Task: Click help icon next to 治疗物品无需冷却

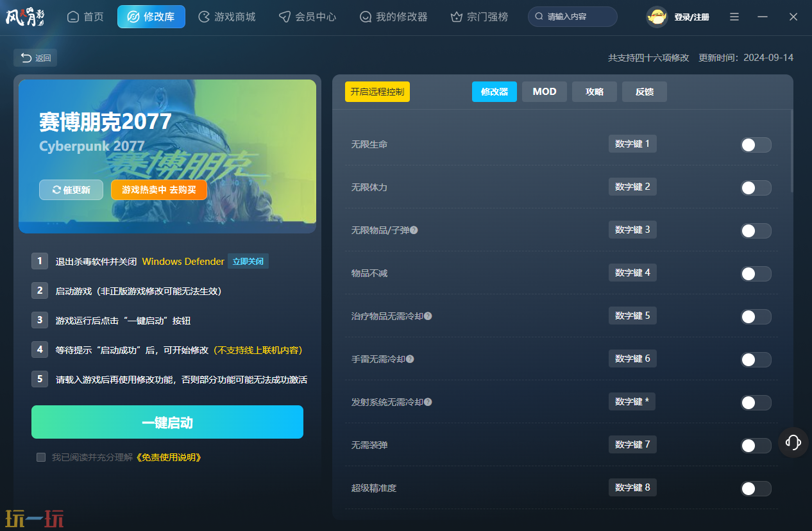Action: coord(428,316)
